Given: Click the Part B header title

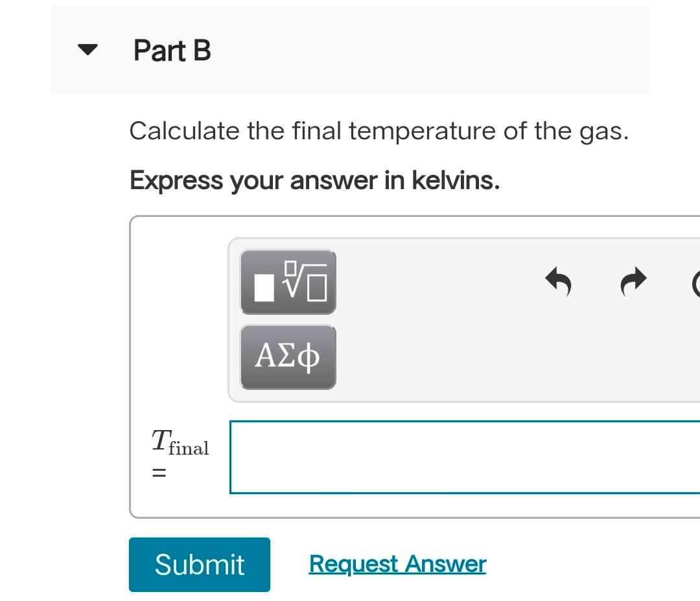Looking at the screenshot, I should 172,51.
